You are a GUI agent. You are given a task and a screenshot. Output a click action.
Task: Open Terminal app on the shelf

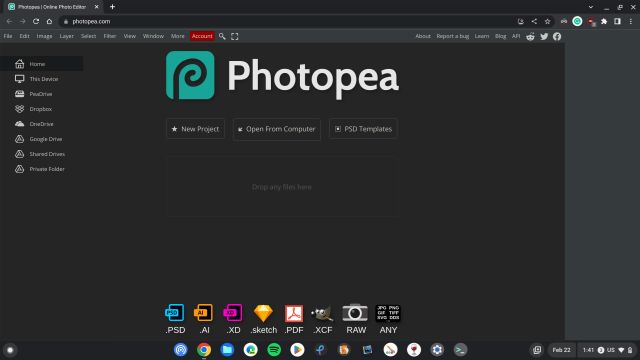coord(460,350)
